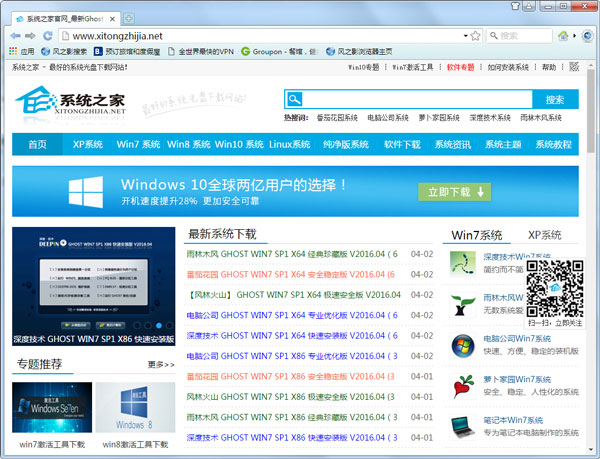Viewport: 600px width, 459px height.
Task: Select 系统教程 in navigation bar
Action: click(x=554, y=144)
